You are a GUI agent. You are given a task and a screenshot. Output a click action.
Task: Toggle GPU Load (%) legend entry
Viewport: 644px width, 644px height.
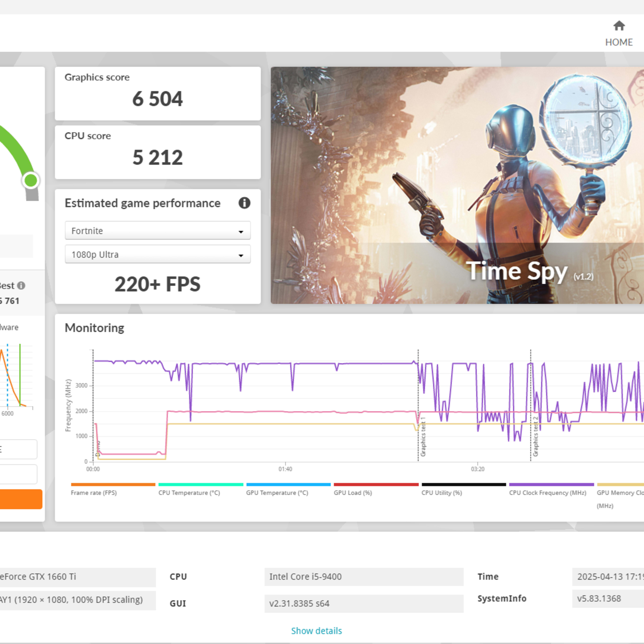[x=376, y=489]
